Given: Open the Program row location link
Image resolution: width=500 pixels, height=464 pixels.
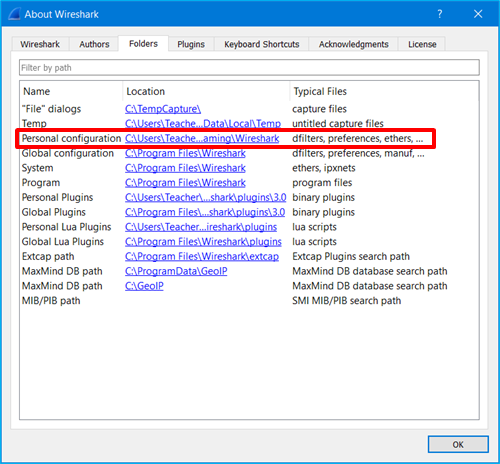Looking at the screenshot, I should tap(185, 183).
